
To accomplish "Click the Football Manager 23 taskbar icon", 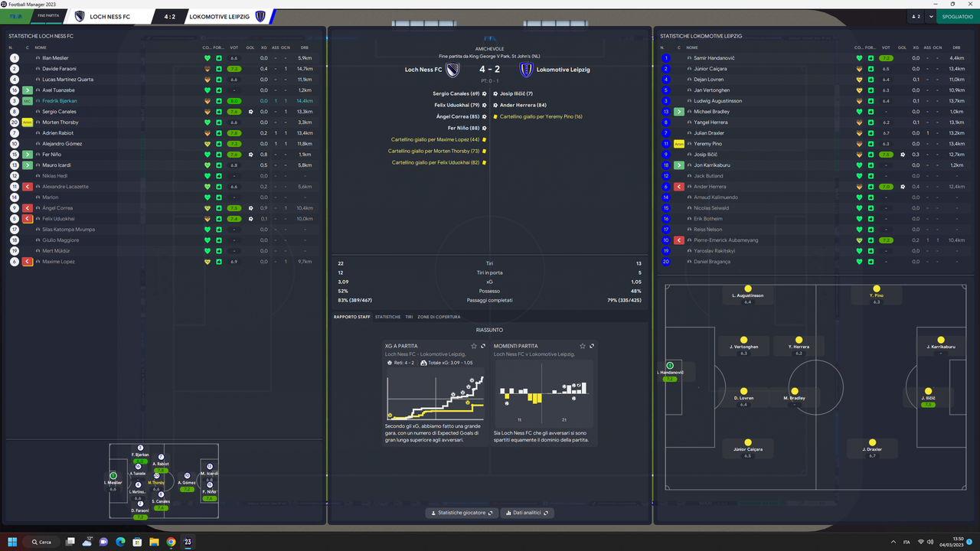I will point(188,542).
